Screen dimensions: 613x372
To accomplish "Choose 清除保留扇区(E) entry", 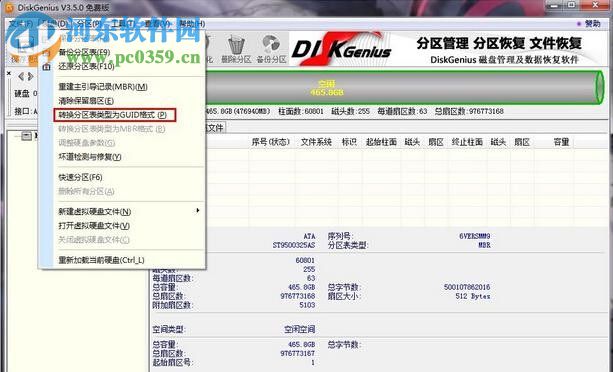I will click(x=86, y=100).
